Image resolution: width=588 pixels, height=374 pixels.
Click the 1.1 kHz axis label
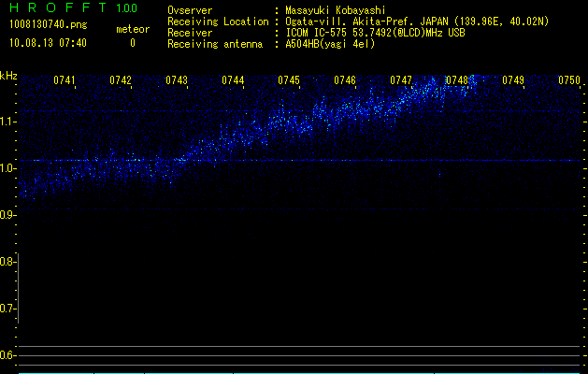tap(7, 122)
